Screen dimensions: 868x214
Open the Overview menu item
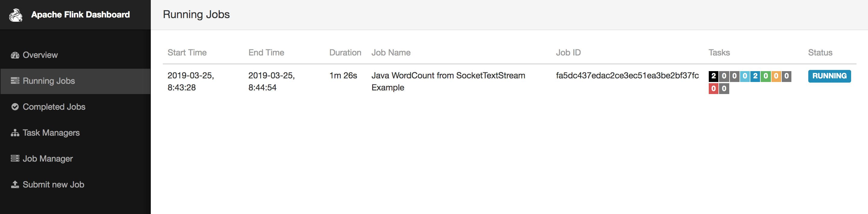click(x=40, y=55)
